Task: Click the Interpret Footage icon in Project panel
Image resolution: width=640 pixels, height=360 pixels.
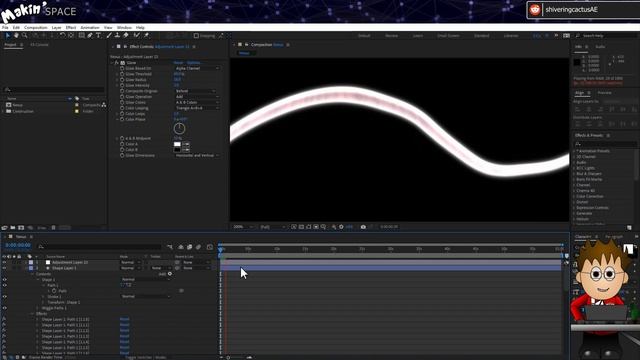Action: pyautogui.click(x=4, y=228)
